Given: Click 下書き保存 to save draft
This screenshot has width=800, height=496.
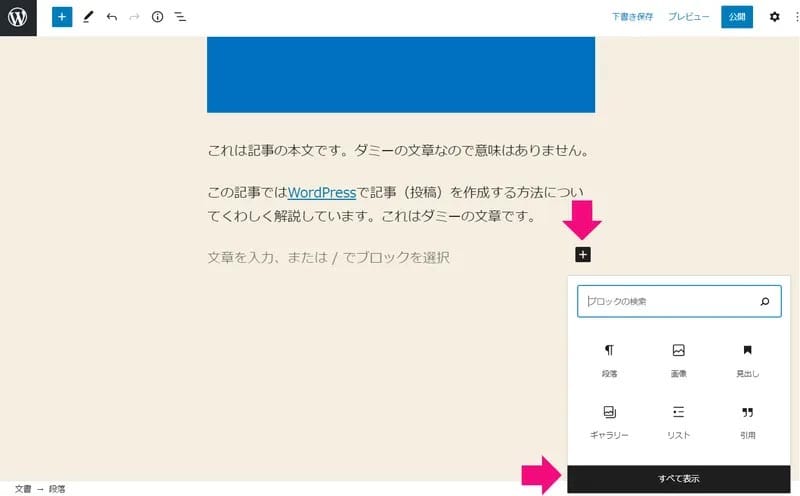Looking at the screenshot, I should tap(633, 17).
